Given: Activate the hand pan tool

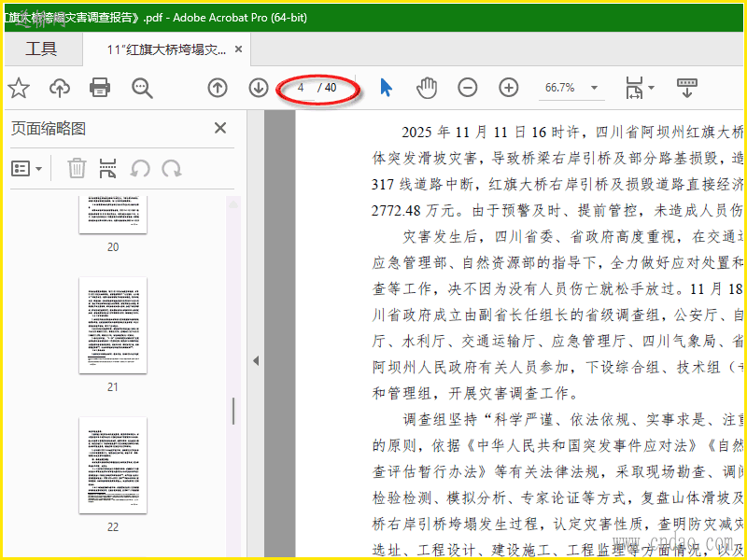Looking at the screenshot, I should pyautogui.click(x=427, y=88).
